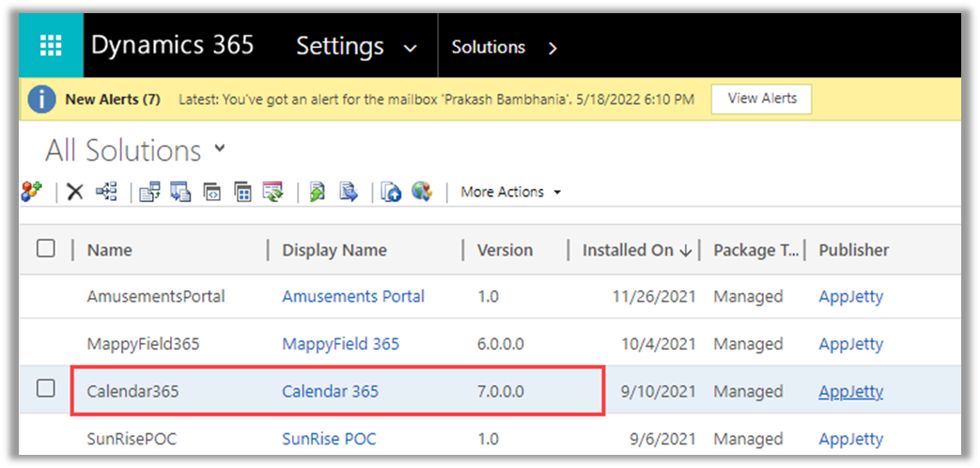Screen dimensions: 980x468
Task: Open the All Solutions view selector
Action: tap(220, 148)
